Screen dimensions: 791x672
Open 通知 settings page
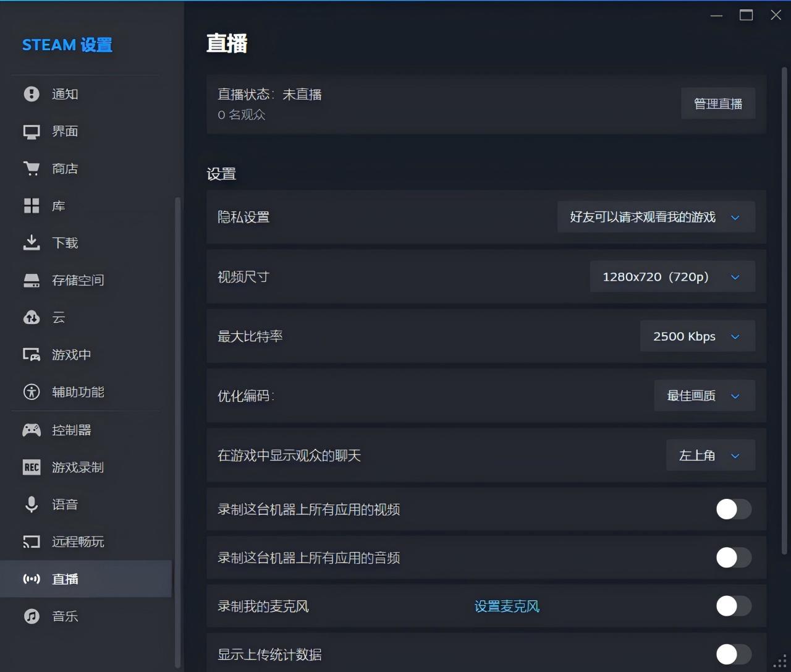pyautogui.click(x=86, y=94)
